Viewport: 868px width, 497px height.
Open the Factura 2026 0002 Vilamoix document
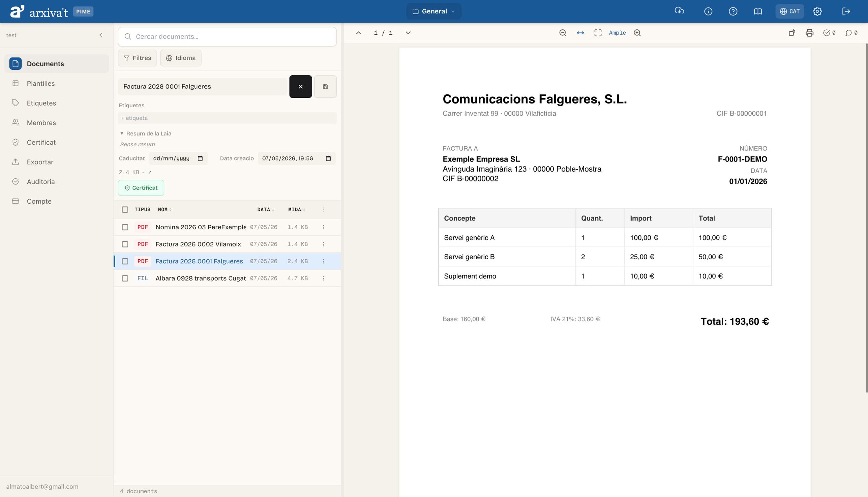point(198,244)
